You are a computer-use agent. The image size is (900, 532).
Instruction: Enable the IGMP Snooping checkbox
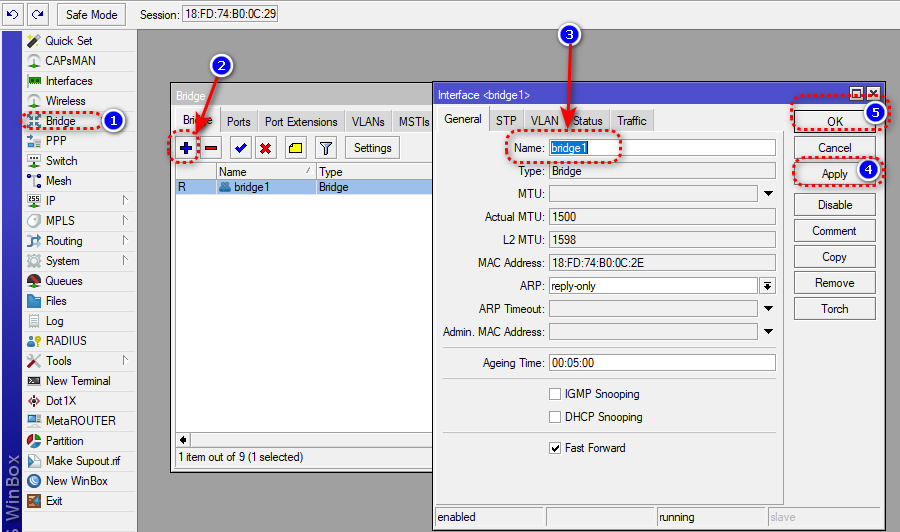(x=555, y=394)
